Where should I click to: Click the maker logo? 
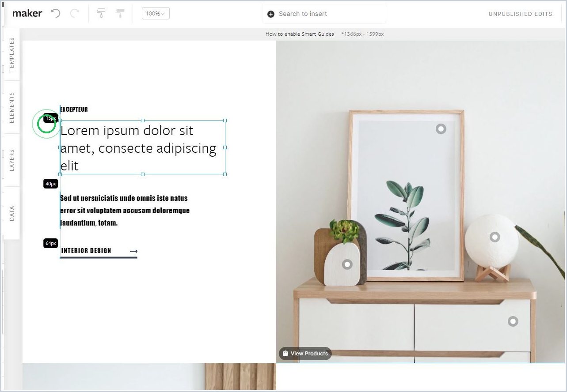coord(27,13)
